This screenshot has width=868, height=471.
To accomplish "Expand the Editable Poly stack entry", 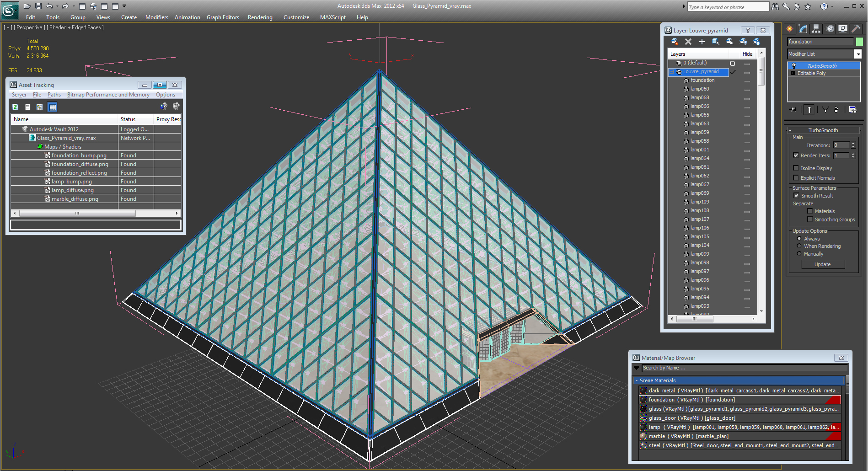I will 793,73.
